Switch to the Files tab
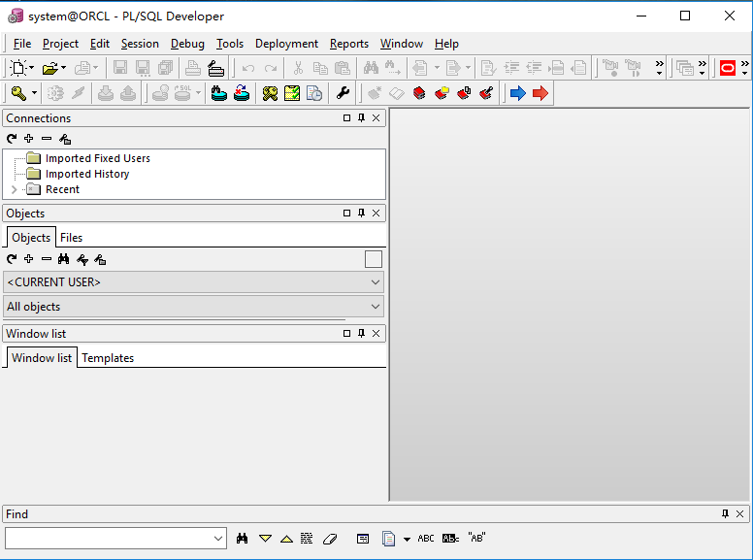Image resolution: width=753 pixels, height=560 pixels. (71, 238)
